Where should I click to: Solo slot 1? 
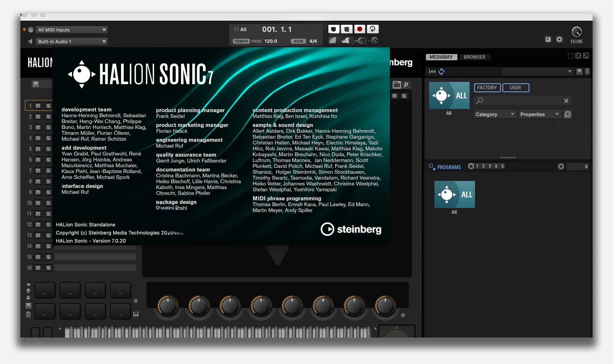click(x=48, y=106)
